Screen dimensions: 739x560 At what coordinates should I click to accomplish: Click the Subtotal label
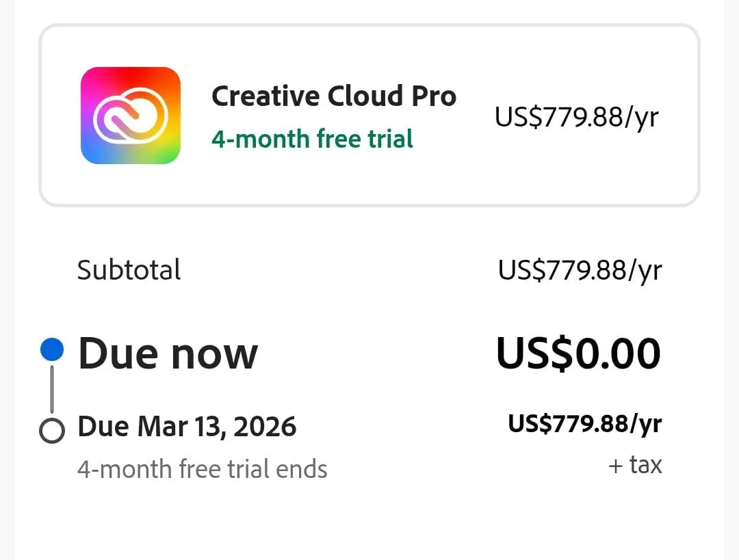pos(129,269)
